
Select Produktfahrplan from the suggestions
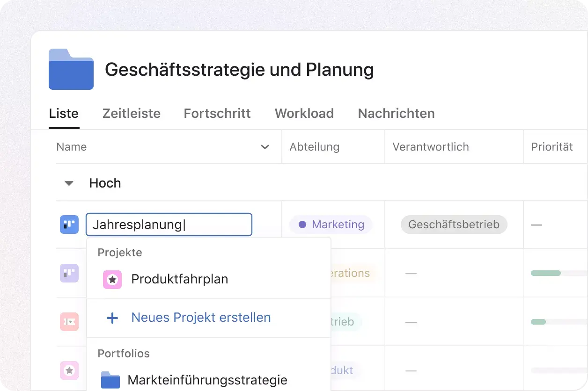point(180,279)
